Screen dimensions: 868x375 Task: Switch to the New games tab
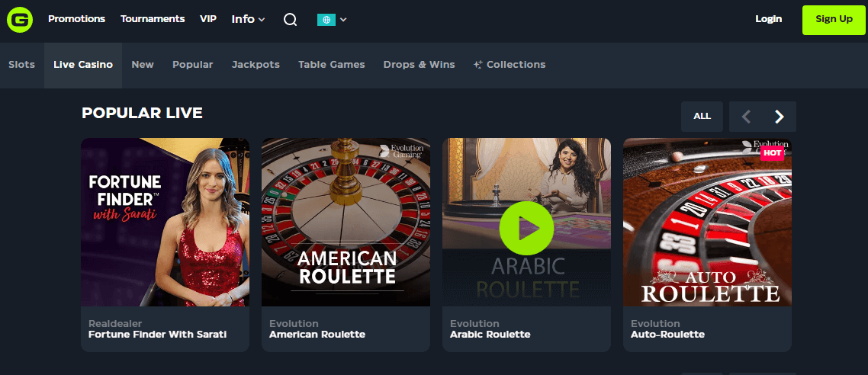click(143, 65)
